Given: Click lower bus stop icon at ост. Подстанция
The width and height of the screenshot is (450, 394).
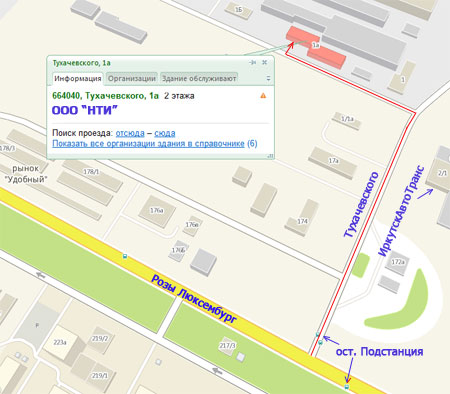Looking at the screenshot, I should pyautogui.click(x=347, y=387).
